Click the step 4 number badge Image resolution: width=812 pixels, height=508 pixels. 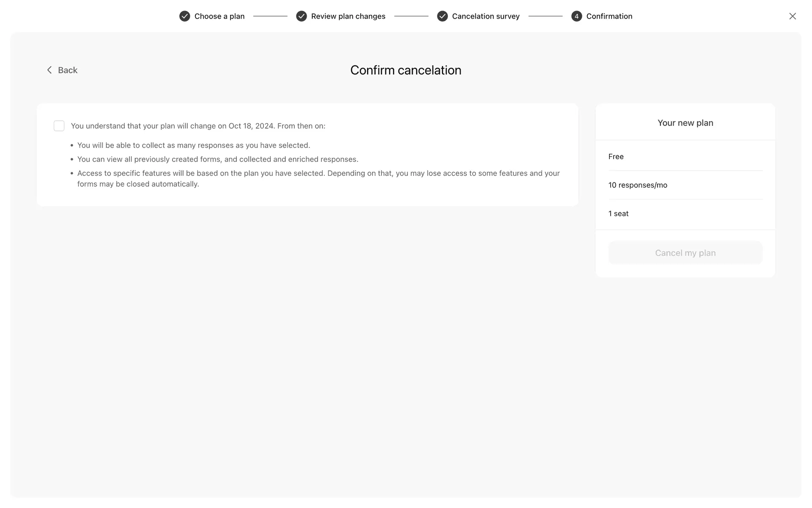point(576,16)
